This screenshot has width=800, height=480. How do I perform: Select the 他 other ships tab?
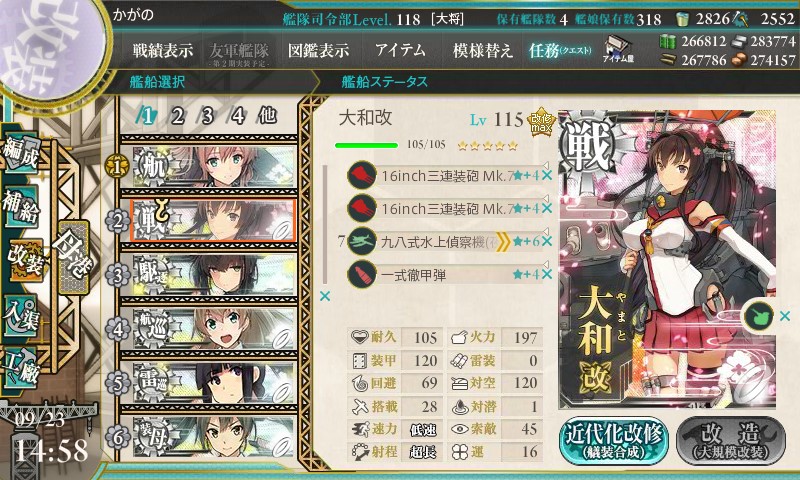267,116
